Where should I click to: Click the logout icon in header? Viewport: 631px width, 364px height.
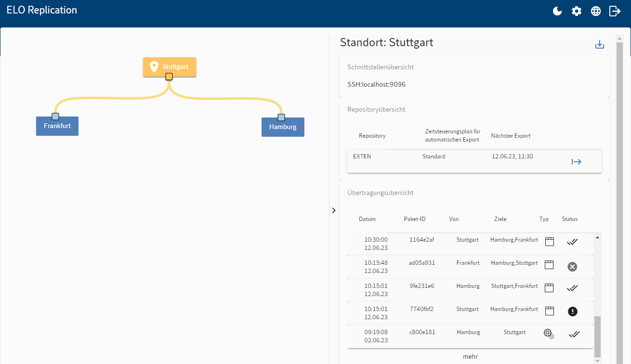tap(615, 11)
